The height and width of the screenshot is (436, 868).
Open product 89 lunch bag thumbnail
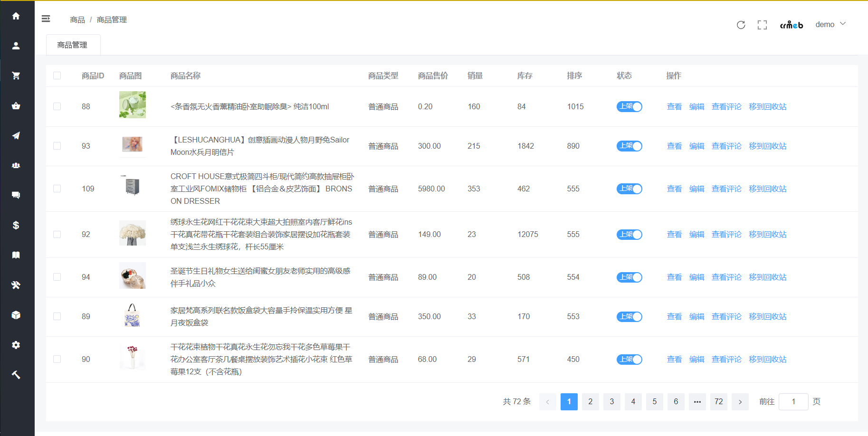pos(133,315)
